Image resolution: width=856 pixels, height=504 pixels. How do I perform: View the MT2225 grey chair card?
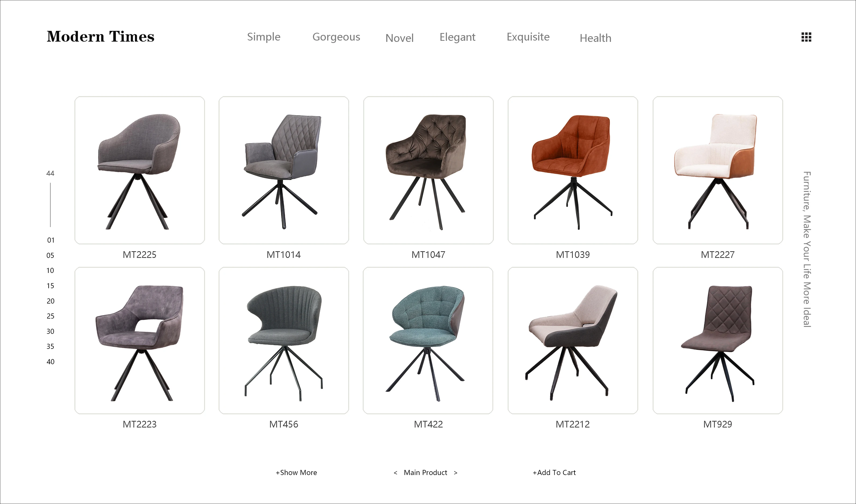[x=140, y=170]
